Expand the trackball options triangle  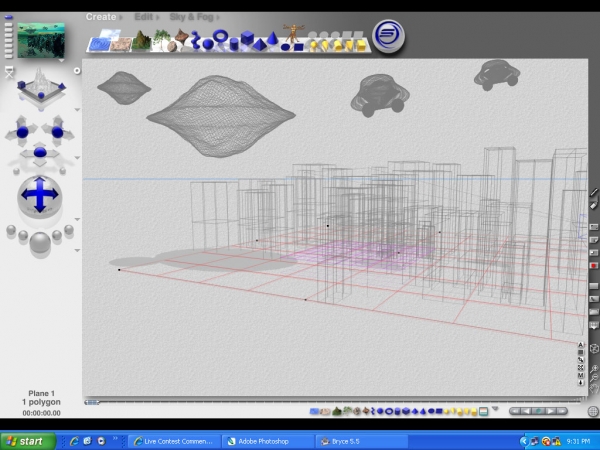pyautogui.click(x=77, y=219)
